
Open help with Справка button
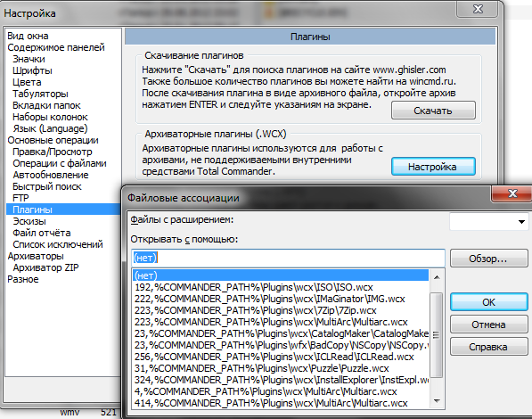point(489,347)
